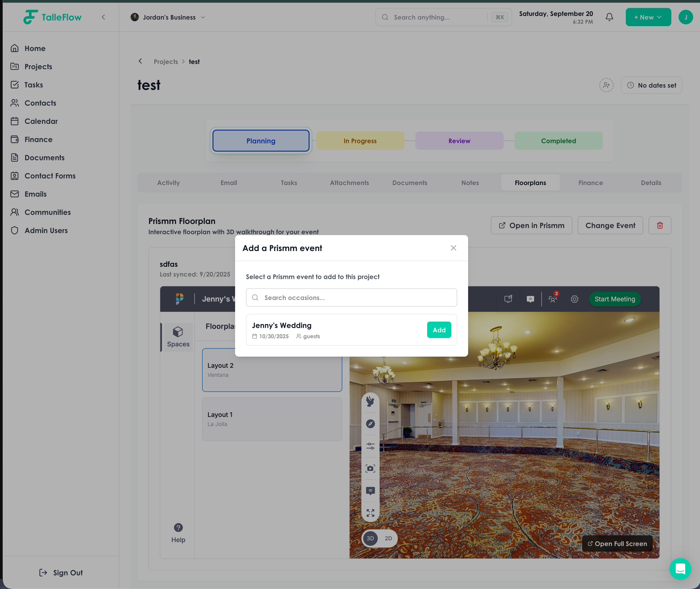Open Contact Forms in sidebar
The image size is (700, 589).
coord(50,176)
